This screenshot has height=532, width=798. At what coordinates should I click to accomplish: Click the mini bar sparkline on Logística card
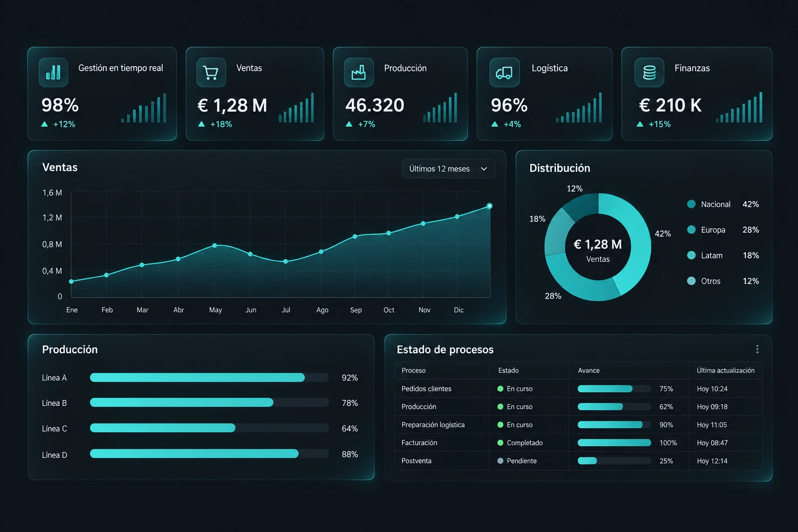pyautogui.click(x=579, y=108)
